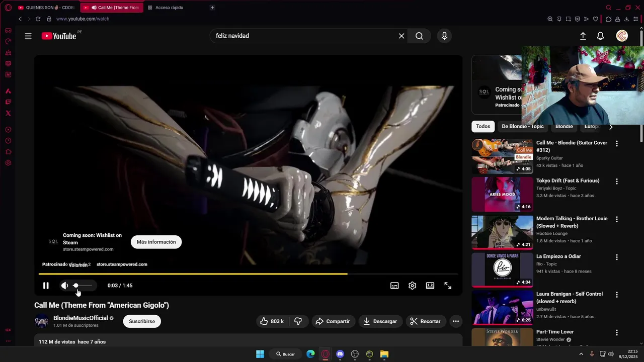
Task: Clip the video with Recortar
Action: [425, 321]
